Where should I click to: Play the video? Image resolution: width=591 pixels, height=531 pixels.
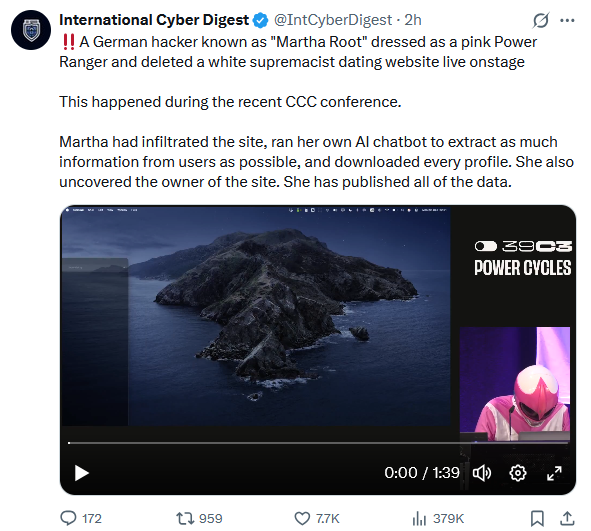coord(81,473)
